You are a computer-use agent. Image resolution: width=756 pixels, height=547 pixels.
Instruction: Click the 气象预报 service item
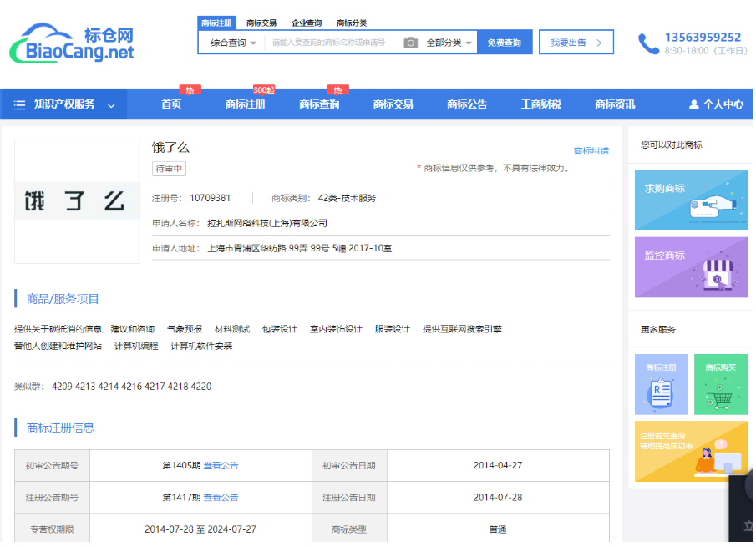tap(185, 329)
